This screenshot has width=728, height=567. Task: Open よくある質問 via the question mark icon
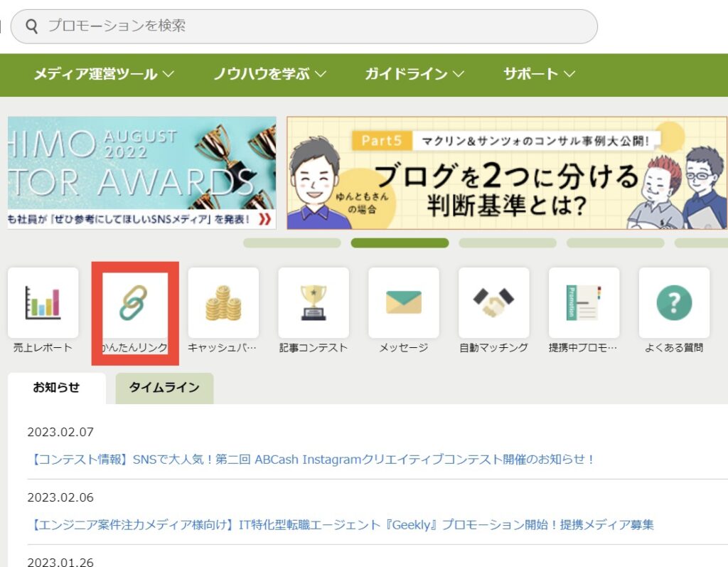click(x=673, y=302)
